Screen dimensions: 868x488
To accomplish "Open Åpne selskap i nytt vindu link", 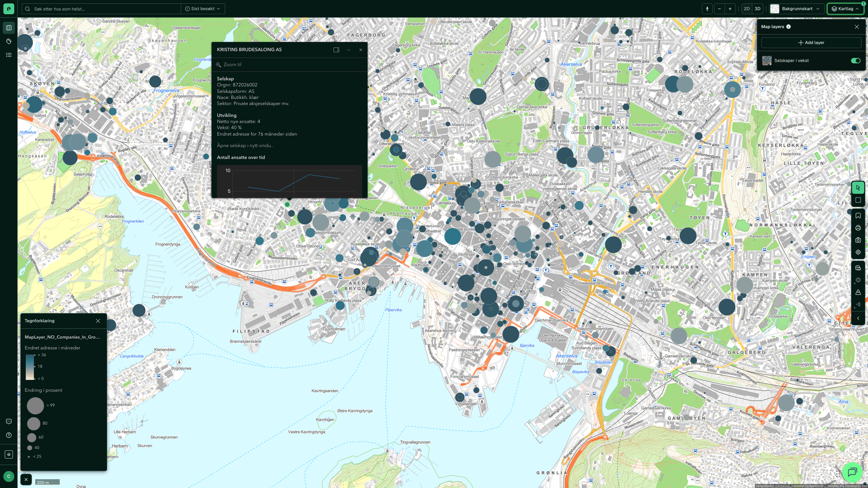I will coord(245,145).
